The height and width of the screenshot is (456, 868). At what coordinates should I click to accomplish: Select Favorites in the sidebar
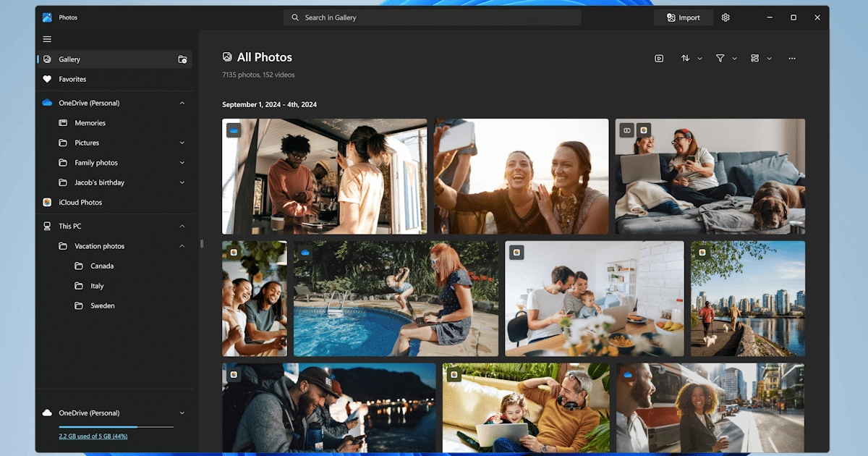click(72, 80)
